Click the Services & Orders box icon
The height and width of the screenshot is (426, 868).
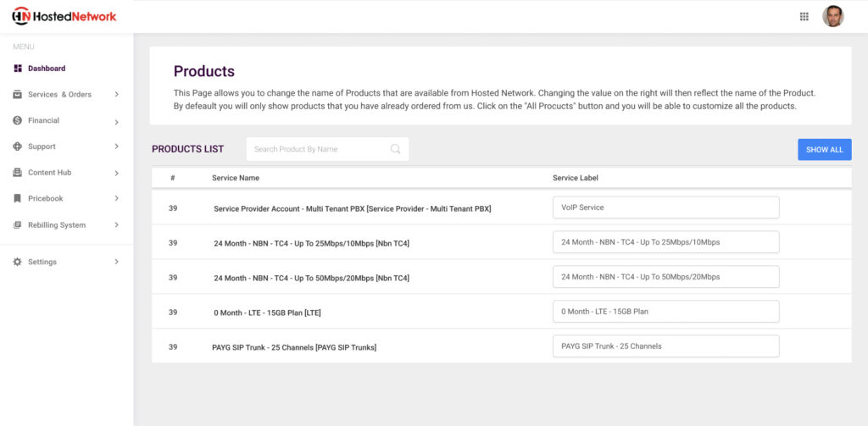tap(18, 95)
